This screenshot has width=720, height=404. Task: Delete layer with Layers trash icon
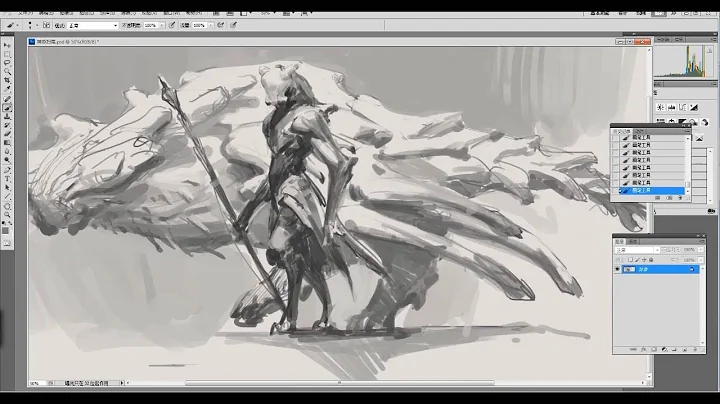click(x=695, y=349)
